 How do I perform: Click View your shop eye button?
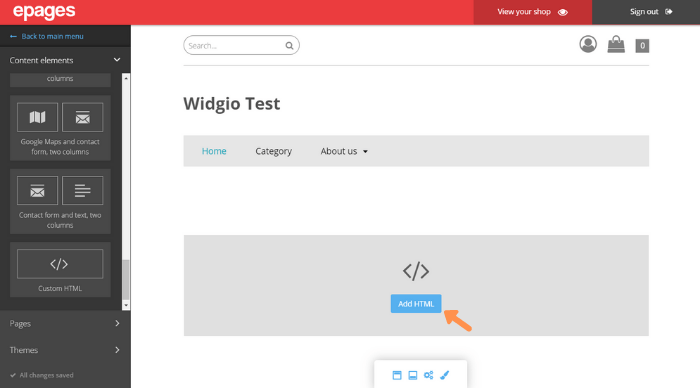pyautogui.click(x=533, y=12)
